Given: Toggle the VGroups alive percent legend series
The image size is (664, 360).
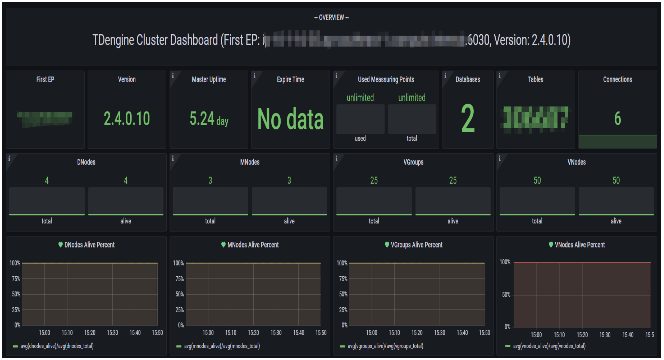Looking at the screenshot, I should [x=382, y=346].
